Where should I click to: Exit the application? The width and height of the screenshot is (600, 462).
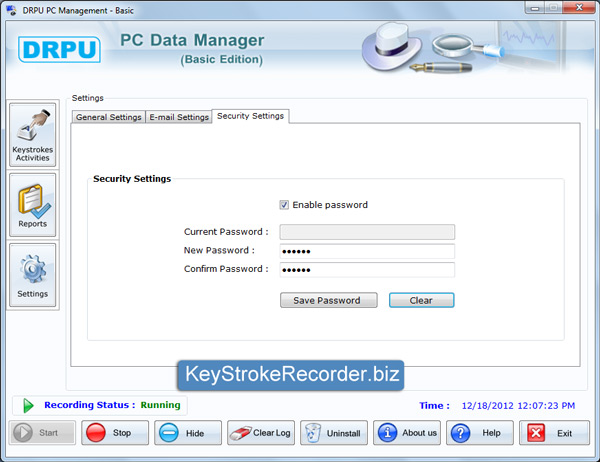(x=554, y=433)
